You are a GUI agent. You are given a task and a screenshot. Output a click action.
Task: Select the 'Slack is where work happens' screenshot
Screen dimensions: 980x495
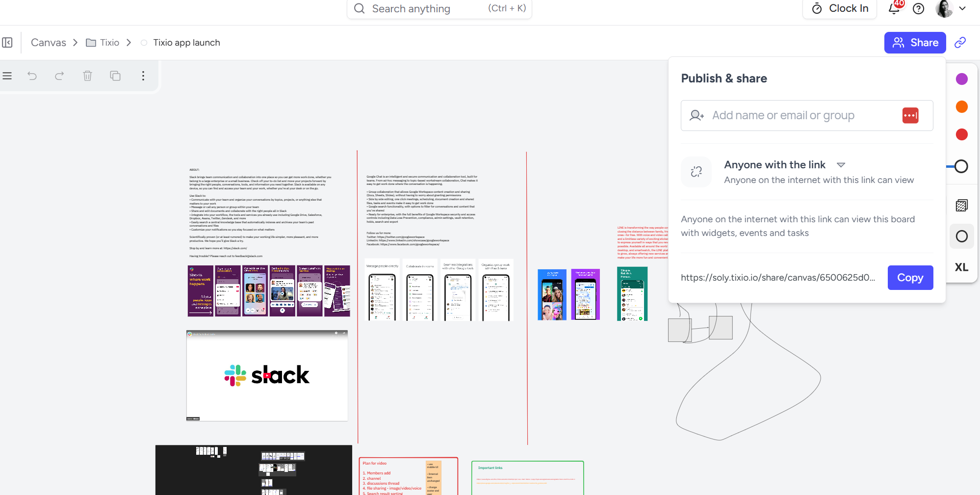(x=201, y=291)
